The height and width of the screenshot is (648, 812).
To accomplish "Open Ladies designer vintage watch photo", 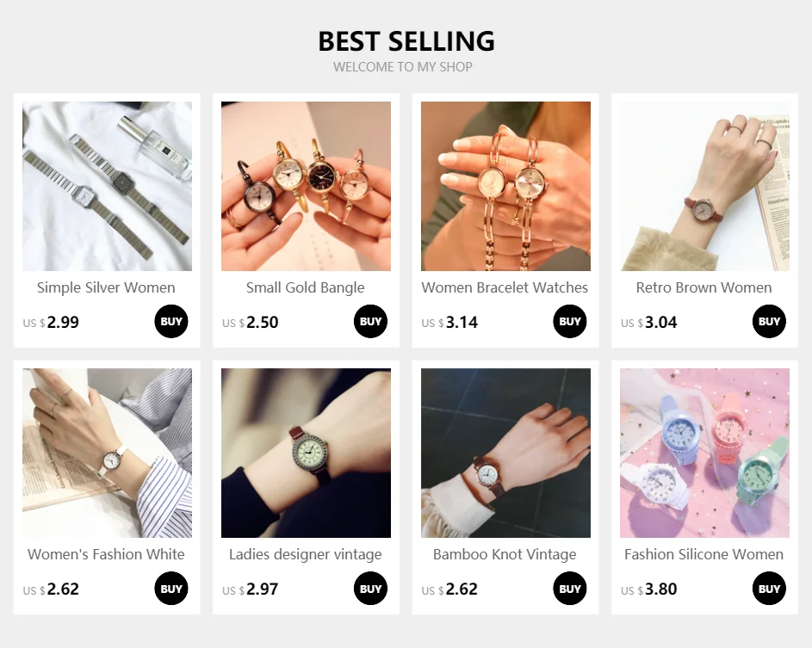I will tap(306, 453).
